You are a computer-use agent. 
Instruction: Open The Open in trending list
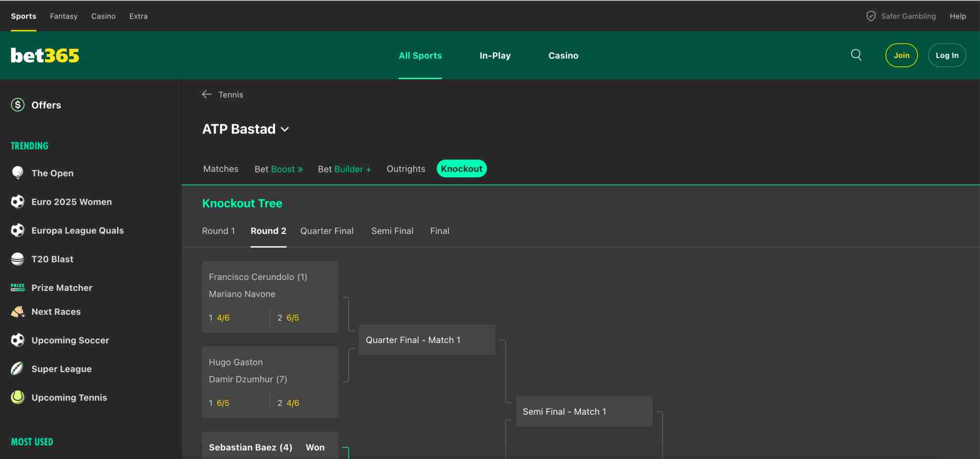tap(53, 173)
